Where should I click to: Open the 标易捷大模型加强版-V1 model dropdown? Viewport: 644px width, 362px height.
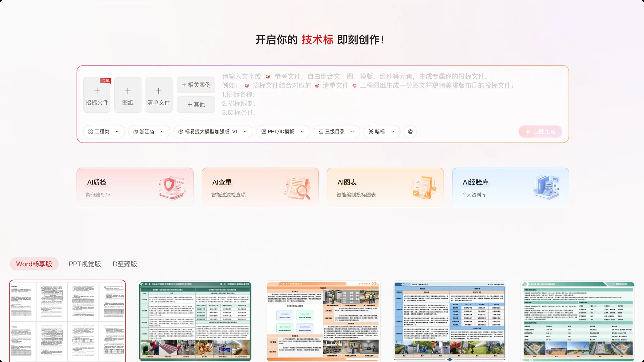[213, 131]
